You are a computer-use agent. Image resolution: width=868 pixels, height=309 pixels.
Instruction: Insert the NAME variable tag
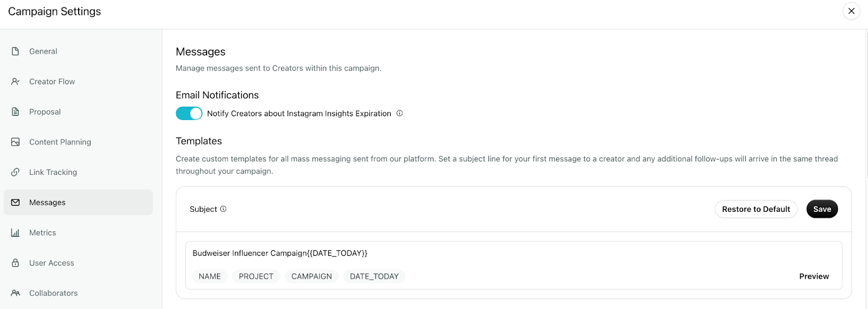tap(209, 276)
